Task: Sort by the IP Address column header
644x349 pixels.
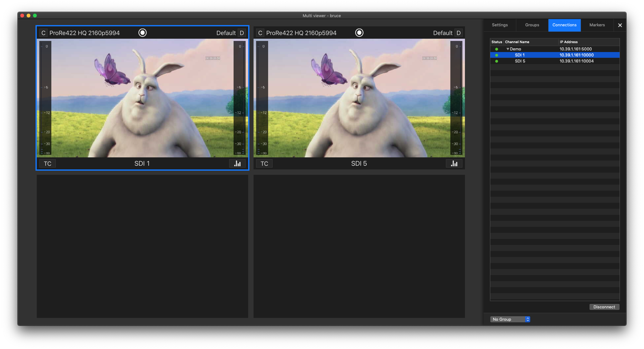Action: tap(589, 42)
